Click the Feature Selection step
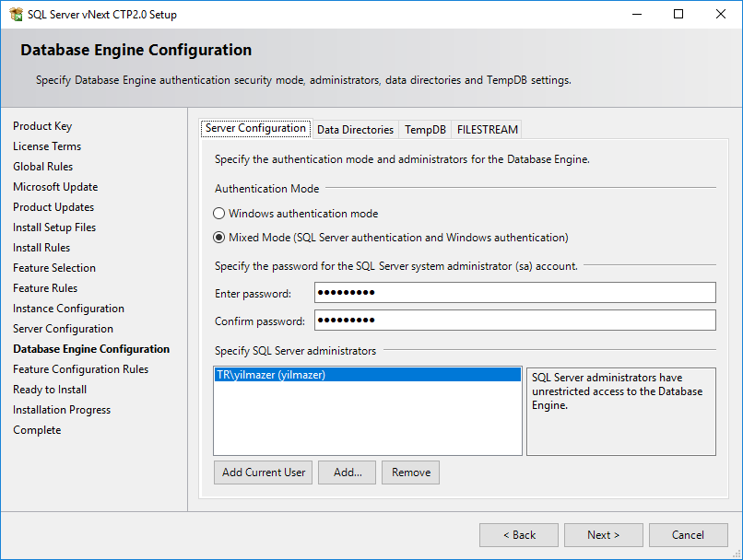 pyautogui.click(x=54, y=268)
